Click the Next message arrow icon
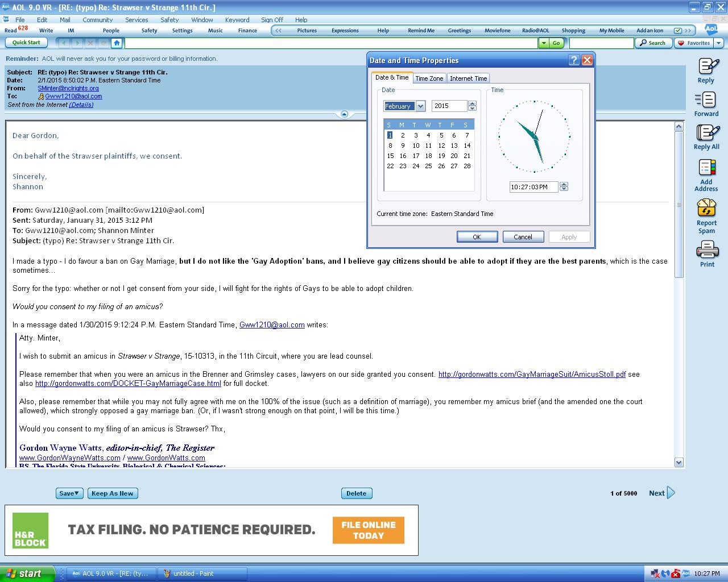Screen dimensions: 728x582 coord(671,493)
